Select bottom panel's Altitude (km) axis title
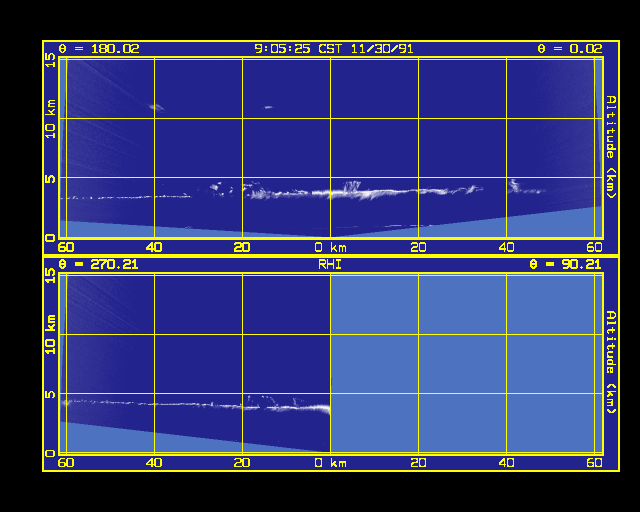 (x=611, y=362)
